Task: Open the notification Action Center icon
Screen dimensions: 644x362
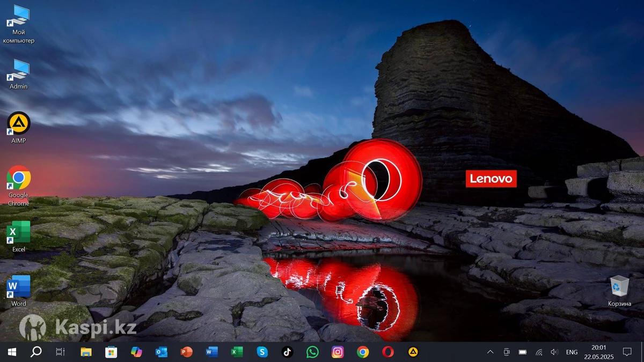Action: click(x=627, y=352)
